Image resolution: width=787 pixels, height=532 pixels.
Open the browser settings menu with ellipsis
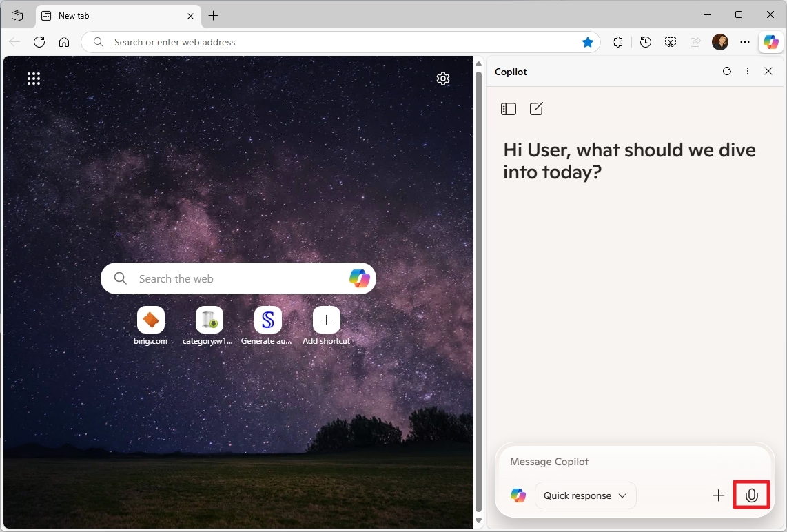click(745, 42)
